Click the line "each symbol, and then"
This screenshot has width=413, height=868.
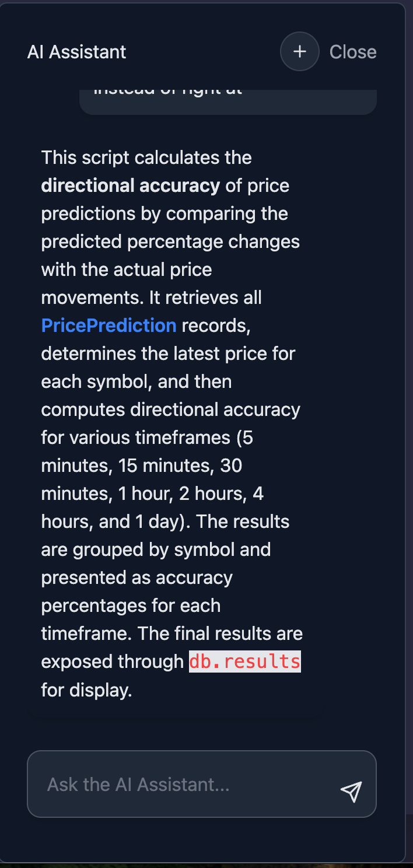click(x=136, y=381)
